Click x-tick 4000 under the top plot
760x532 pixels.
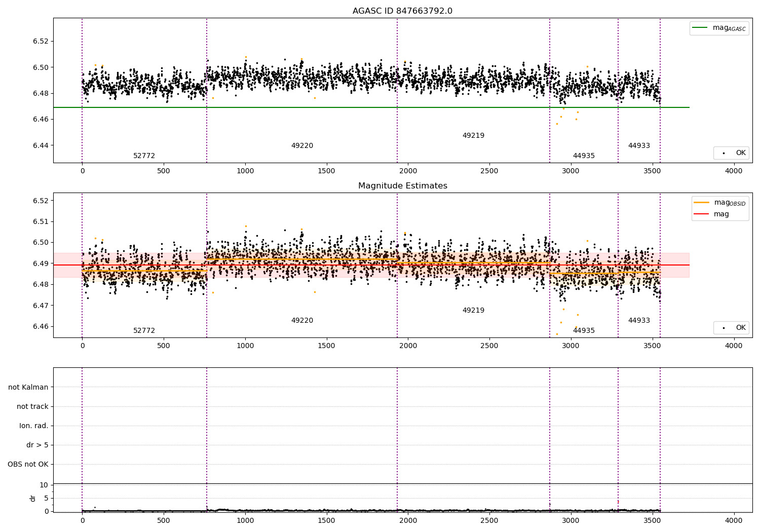click(734, 171)
